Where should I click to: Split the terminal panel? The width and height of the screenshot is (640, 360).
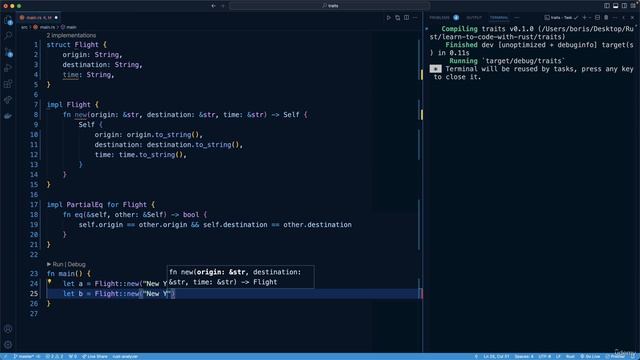coord(598,18)
